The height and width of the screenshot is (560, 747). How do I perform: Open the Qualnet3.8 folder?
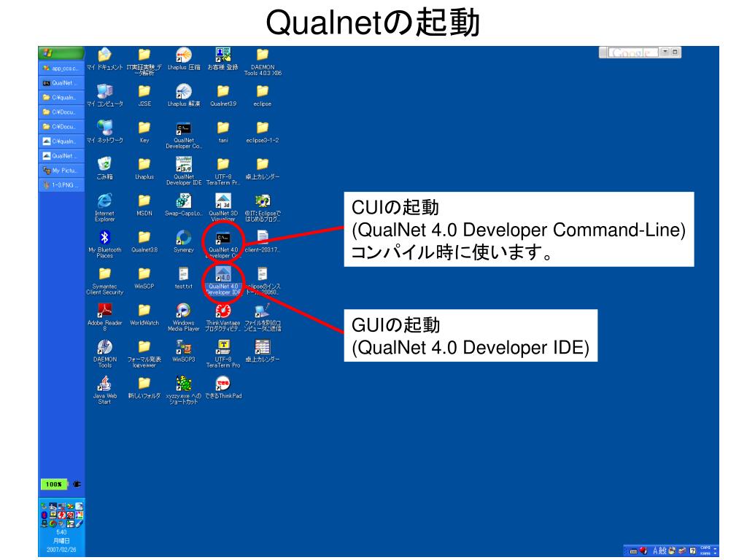click(144, 241)
